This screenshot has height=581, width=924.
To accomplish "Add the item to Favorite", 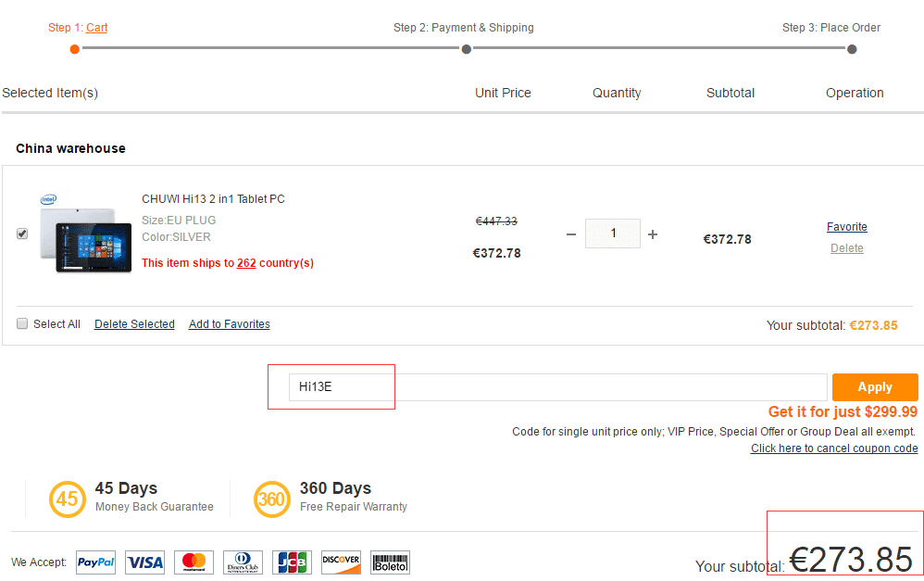I will click(847, 226).
